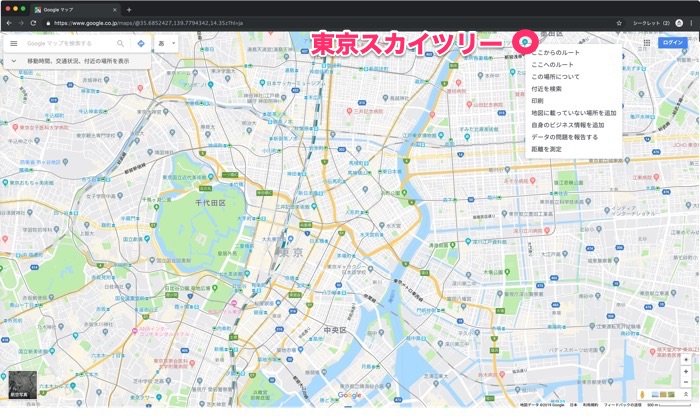Expand 移動時間、交通状況、付近の場所を表示 panel
This screenshot has height=419, width=700.
[x=77, y=61]
